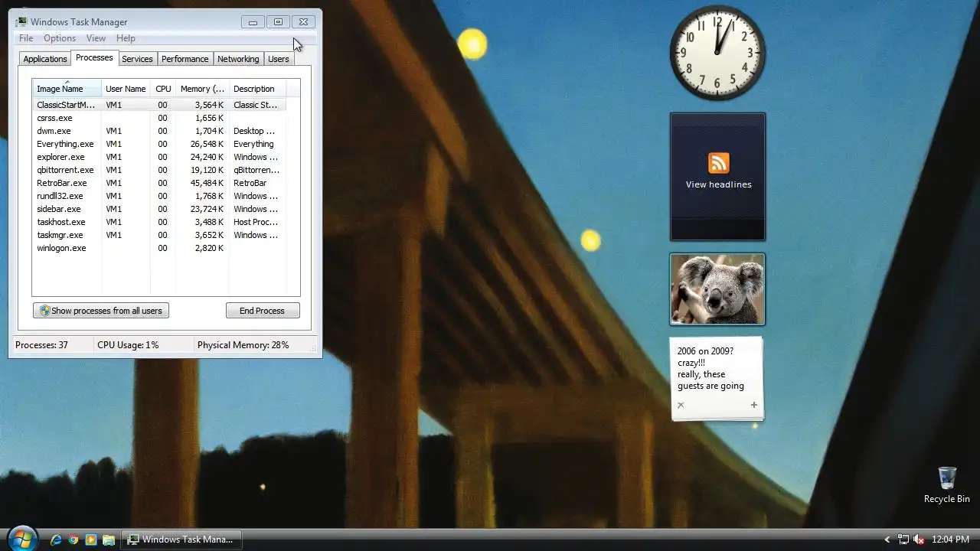980x551 pixels.
Task: Open the Options menu
Action: tap(60, 38)
